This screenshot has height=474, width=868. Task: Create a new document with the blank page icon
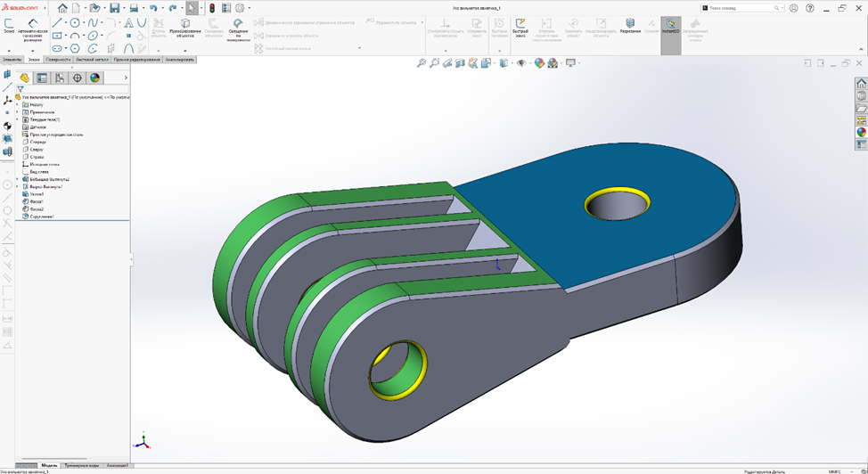[77, 8]
